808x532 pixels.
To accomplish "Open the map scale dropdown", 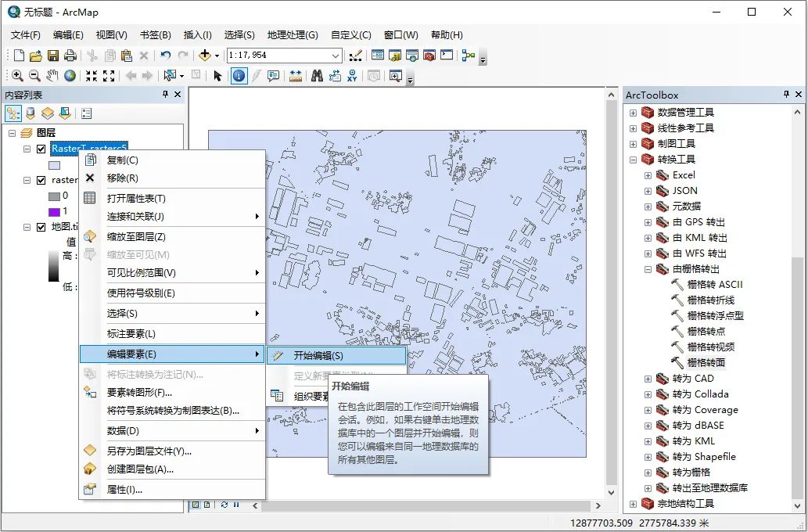I will pyautogui.click(x=336, y=56).
